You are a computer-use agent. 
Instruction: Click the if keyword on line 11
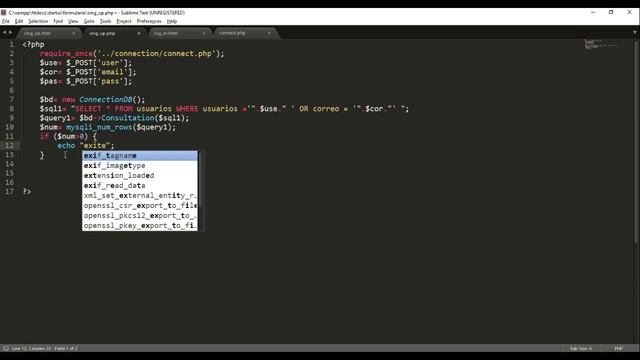point(44,136)
